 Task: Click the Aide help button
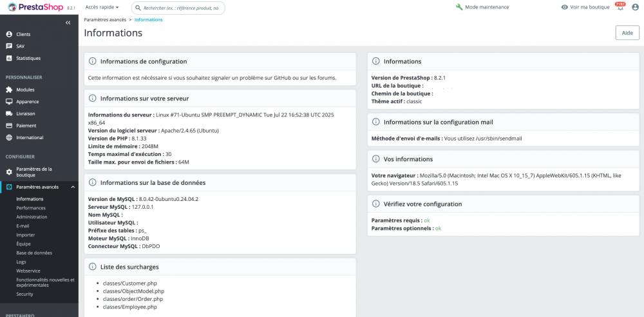click(627, 33)
